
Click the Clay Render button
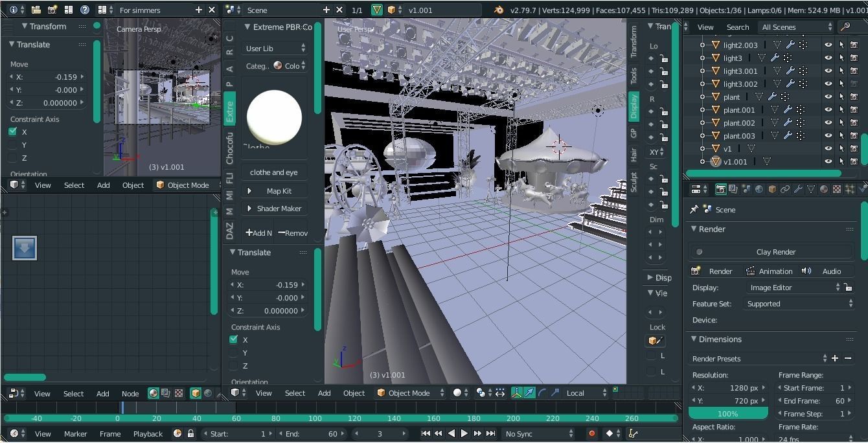point(771,252)
